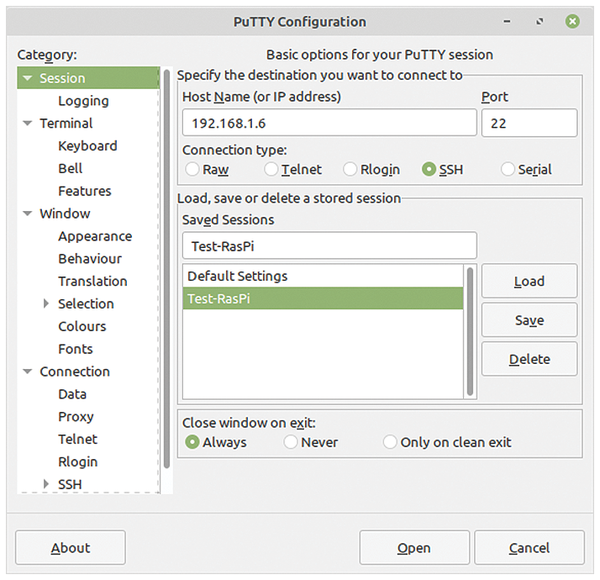The width and height of the screenshot is (600, 580).
Task: Collapse the Session tree arrow
Action: [x=28, y=78]
